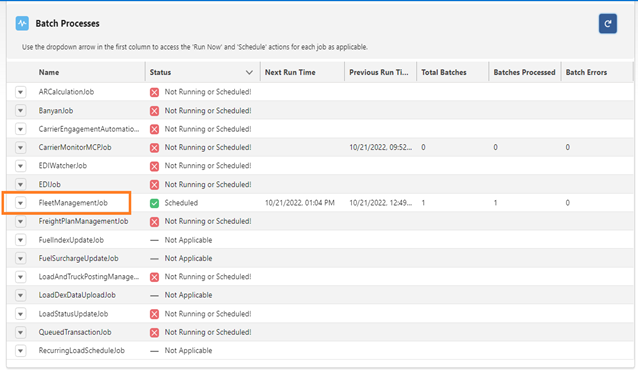Open the action dropdown for FleetManagementJob

coord(20,203)
